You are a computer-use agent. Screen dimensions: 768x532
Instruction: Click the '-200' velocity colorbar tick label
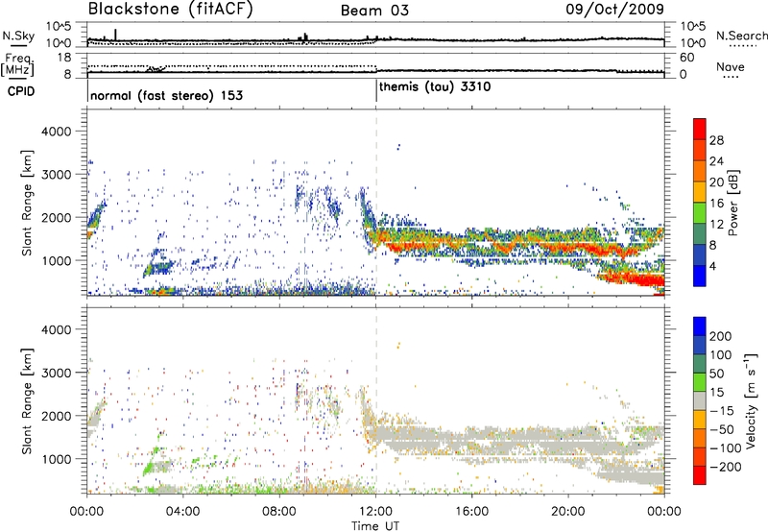click(726, 467)
